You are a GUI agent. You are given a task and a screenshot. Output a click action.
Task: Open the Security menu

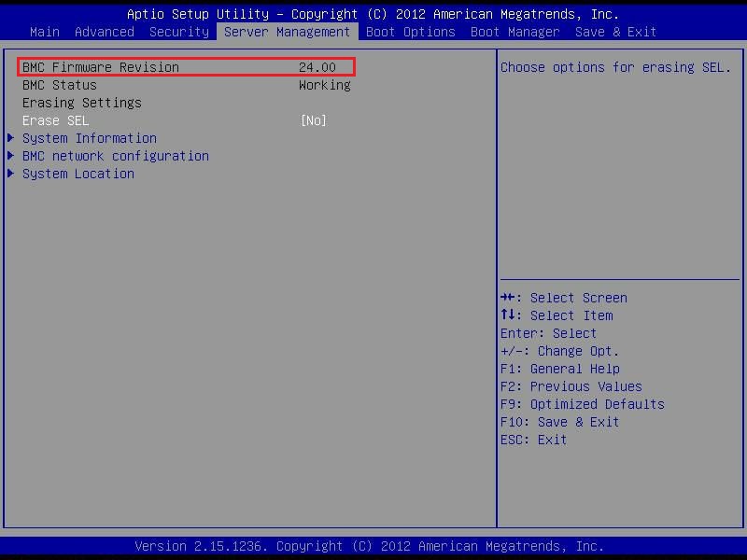(x=178, y=31)
